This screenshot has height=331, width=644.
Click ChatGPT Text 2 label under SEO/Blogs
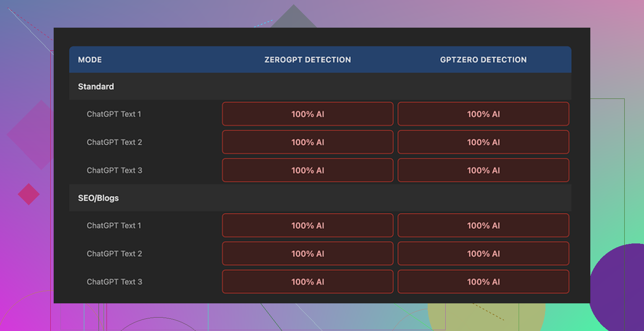[x=114, y=254]
